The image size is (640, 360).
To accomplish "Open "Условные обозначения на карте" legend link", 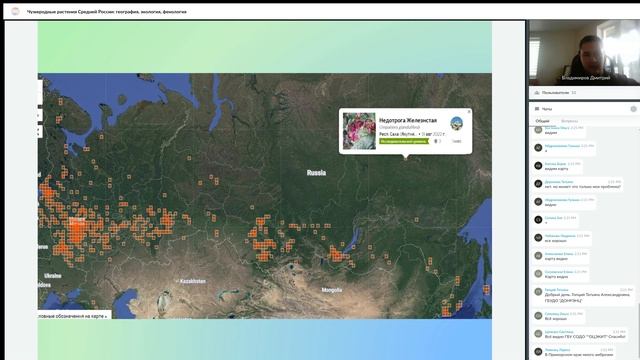I will [73, 316].
